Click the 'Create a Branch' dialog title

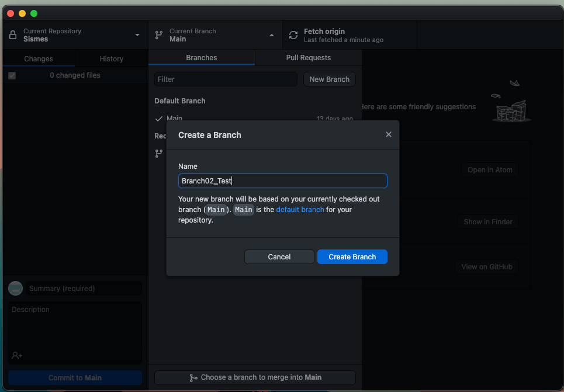coord(210,135)
